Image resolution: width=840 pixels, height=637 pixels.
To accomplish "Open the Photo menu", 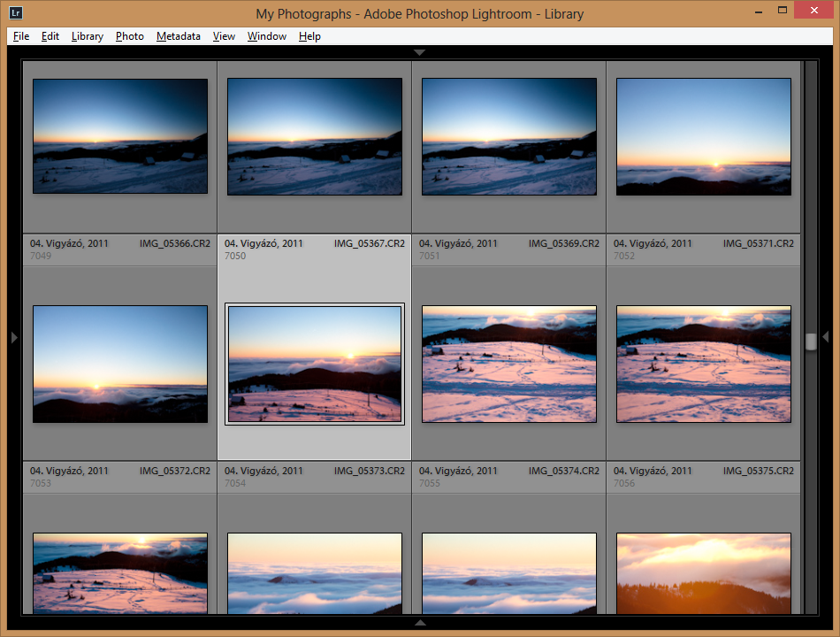I will (130, 36).
